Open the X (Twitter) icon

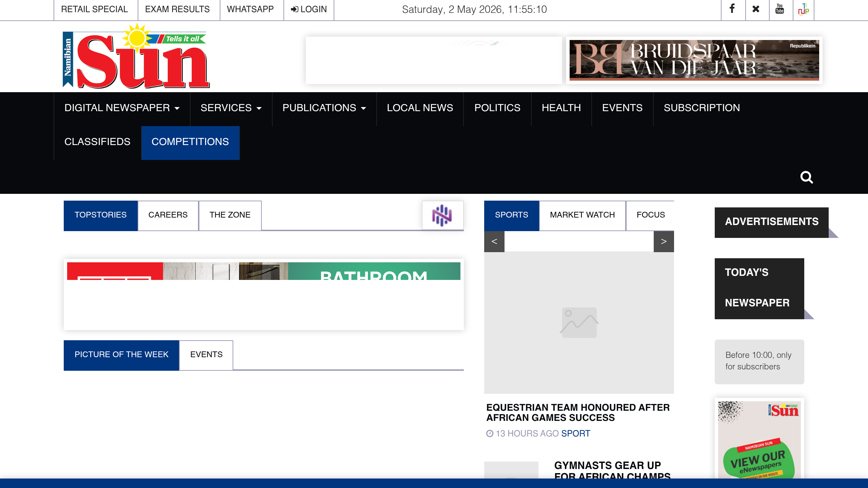click(756, 9)
